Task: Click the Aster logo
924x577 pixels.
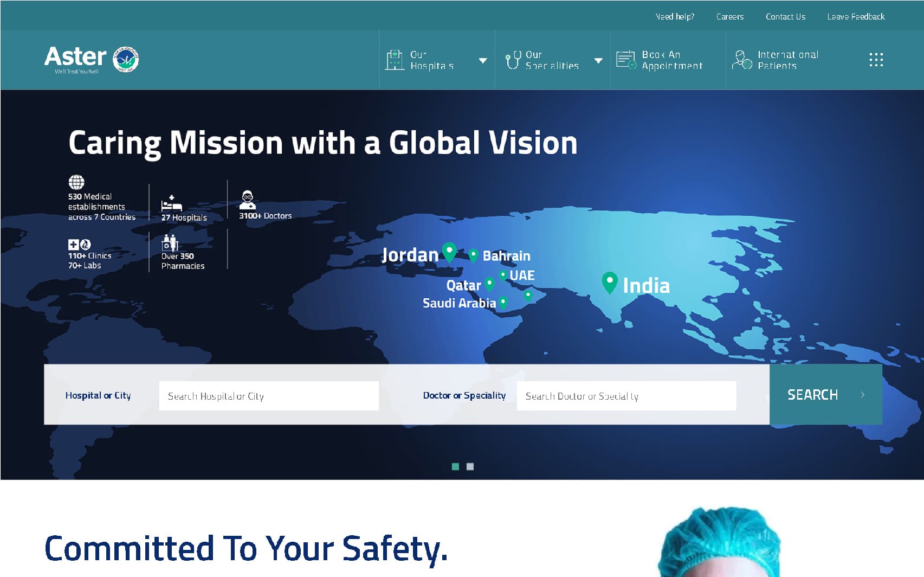Action: 92,59
